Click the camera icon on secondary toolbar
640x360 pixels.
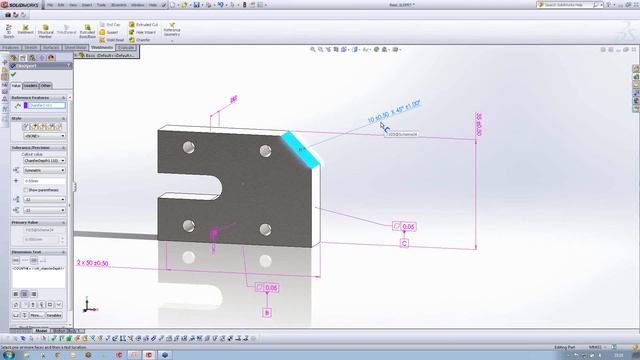point(8,15)
